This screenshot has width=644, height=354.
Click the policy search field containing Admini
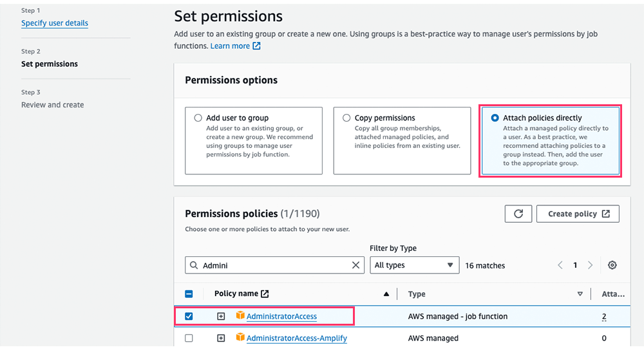[274, 265]
